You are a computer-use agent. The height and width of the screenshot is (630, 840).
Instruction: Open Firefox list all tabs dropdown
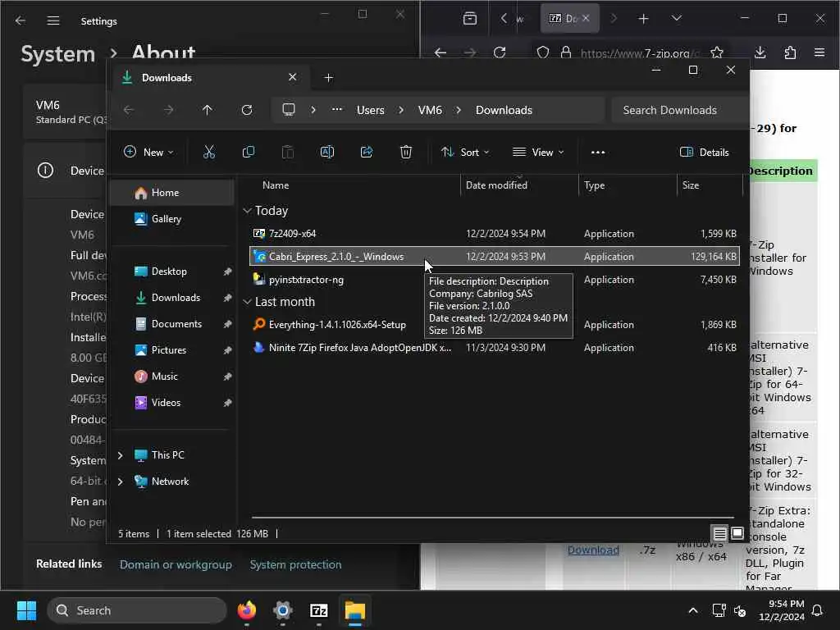[677, 19]
